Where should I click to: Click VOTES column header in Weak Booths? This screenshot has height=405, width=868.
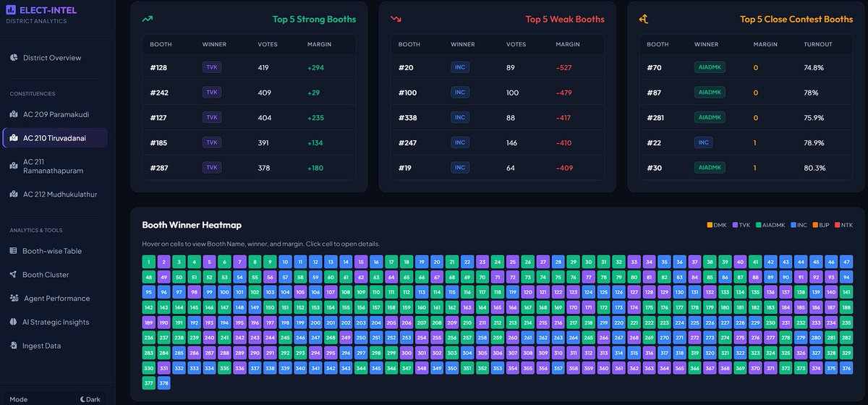(516, 45)
